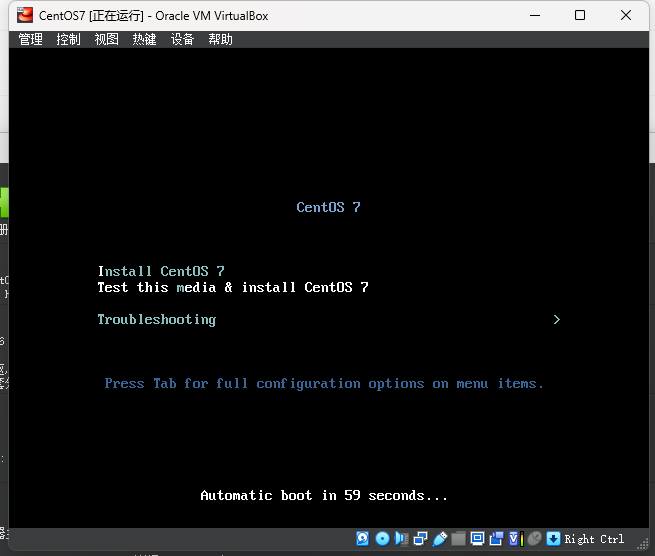
Task: Open the 控制 menu
Action: tap(69, 39)
